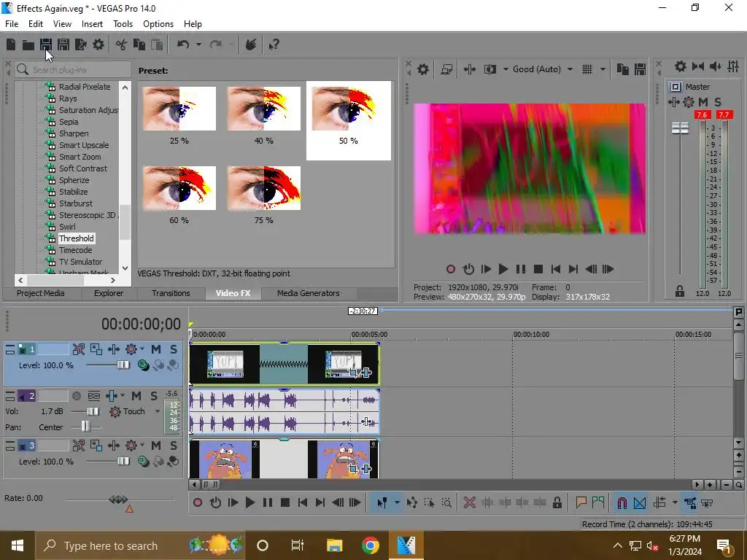747x560 pixels.
Task: Open project Properties gear in main toolbar
Action: coord(98,44)
